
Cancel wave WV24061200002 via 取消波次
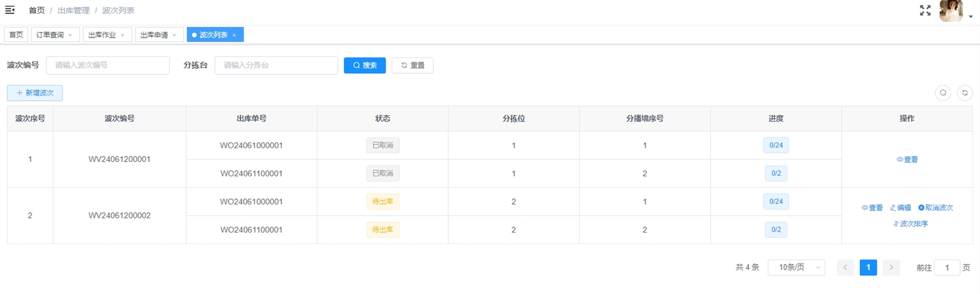coord(936,208)
